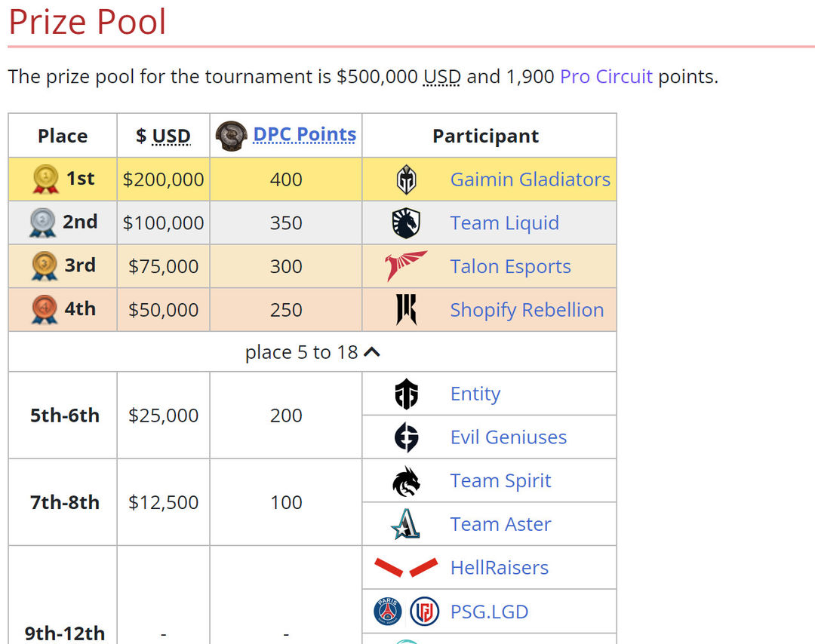Click the Gaimin Gladiators team logo
This screenshot has width=815, height=644.
tap(406, 179)
